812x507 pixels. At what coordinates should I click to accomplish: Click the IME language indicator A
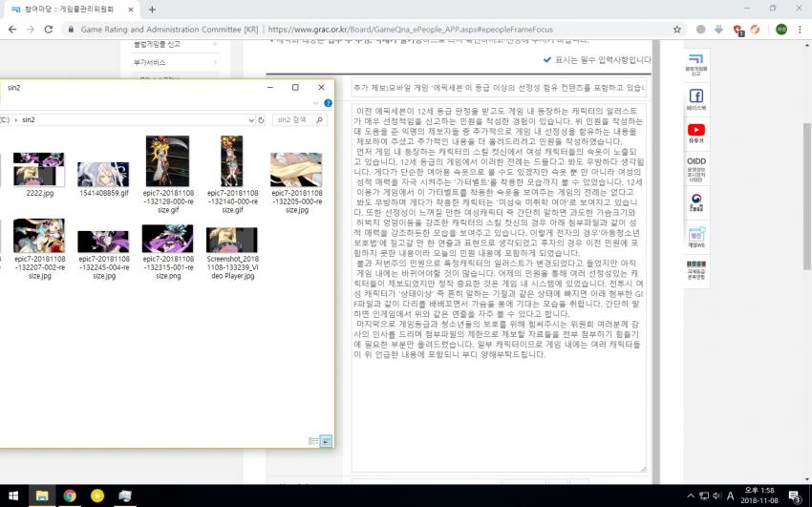[x=730, y=496]
